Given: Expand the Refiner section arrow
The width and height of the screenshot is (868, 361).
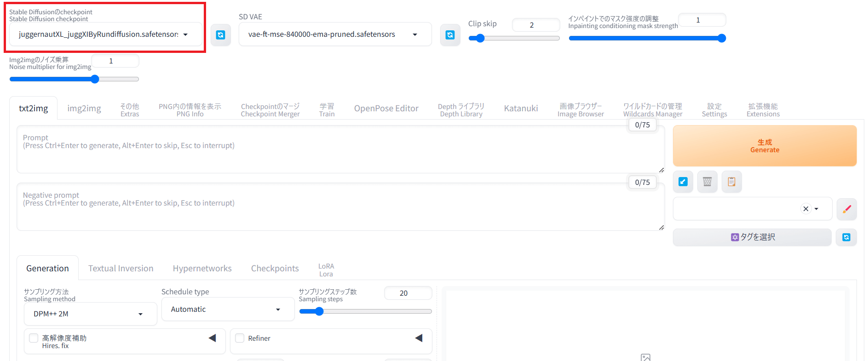Looking at the screenshot, I should (419, 338).
